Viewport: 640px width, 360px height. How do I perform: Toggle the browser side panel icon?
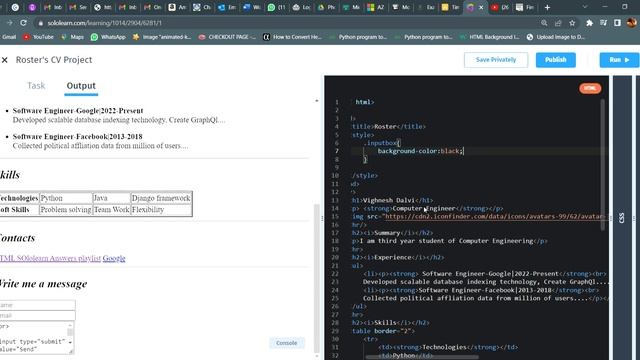coord(617,23)
